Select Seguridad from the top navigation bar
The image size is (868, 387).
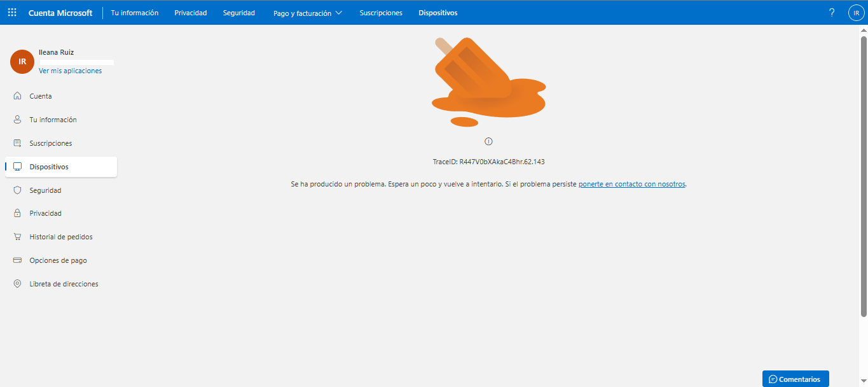(x=238, y=12)
